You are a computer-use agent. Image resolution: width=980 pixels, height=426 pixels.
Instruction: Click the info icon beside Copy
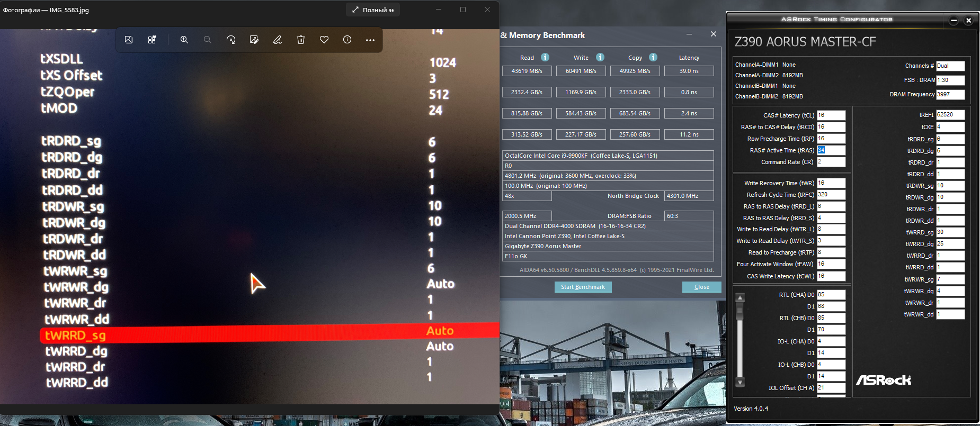point(653,57)
